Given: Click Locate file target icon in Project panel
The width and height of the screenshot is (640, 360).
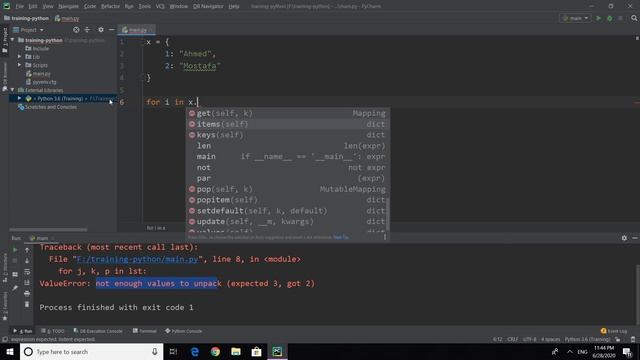Looking at the screenshot, I should coord(76,30).
